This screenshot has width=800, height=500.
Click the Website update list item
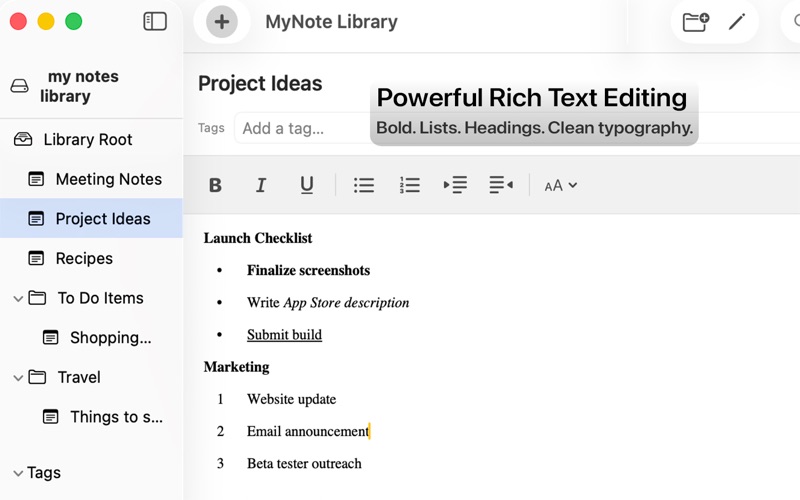coord(291,399)
